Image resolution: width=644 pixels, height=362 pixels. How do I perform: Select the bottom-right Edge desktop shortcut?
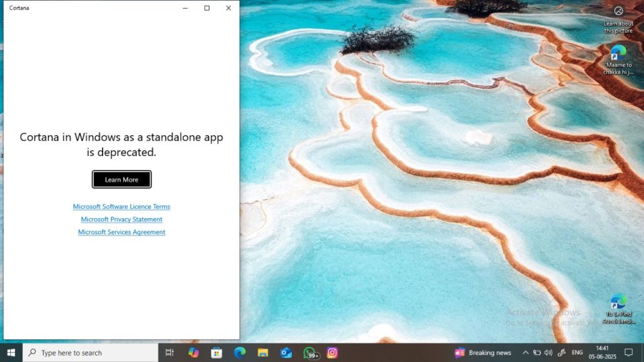618,309
